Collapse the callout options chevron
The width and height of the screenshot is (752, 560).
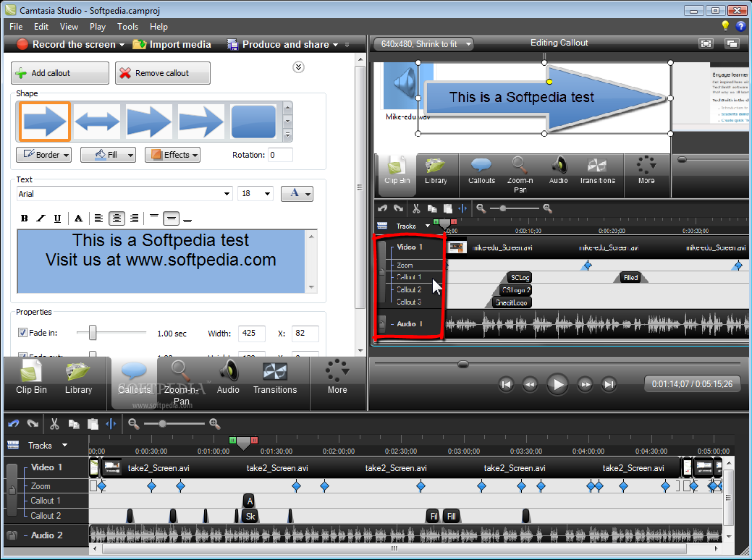click(298, 67)
